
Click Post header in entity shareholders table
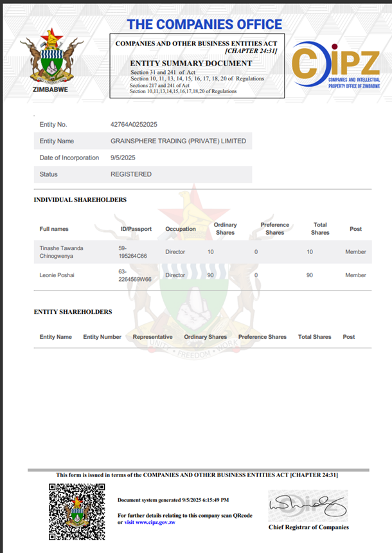point(349,337)
